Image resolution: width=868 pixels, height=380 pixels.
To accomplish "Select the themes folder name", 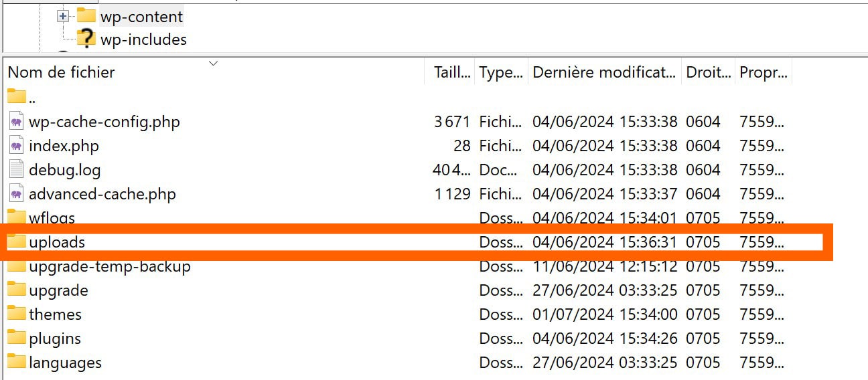I will tap(55, 314).
